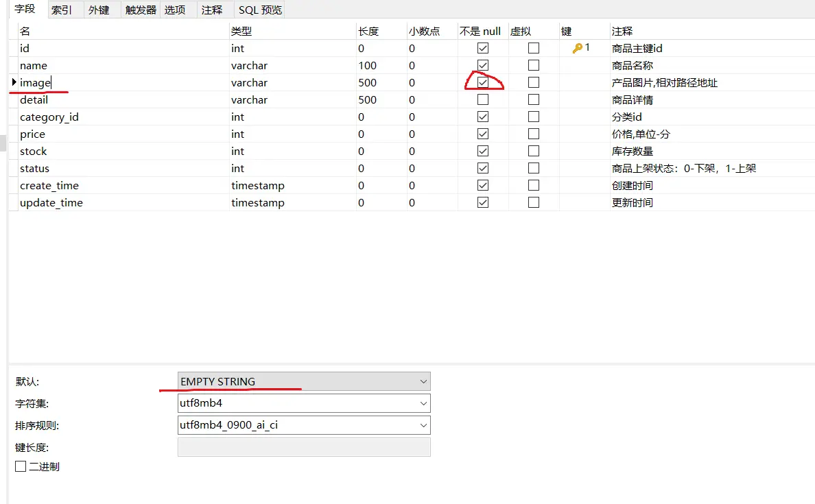This screenshot has height=504, width=815.
Task: Toggle the virtual checkbox for price
Action: point(533,134)
